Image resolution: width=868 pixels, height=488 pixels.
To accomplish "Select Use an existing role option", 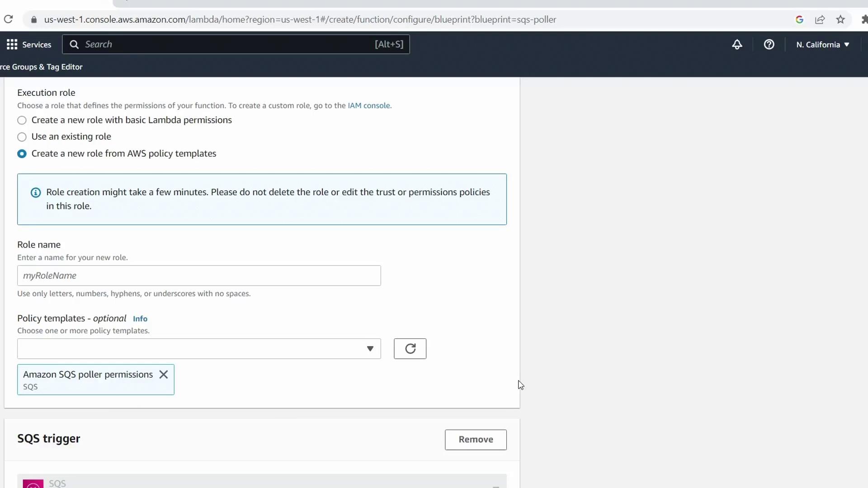I will [x=22, y=137].
